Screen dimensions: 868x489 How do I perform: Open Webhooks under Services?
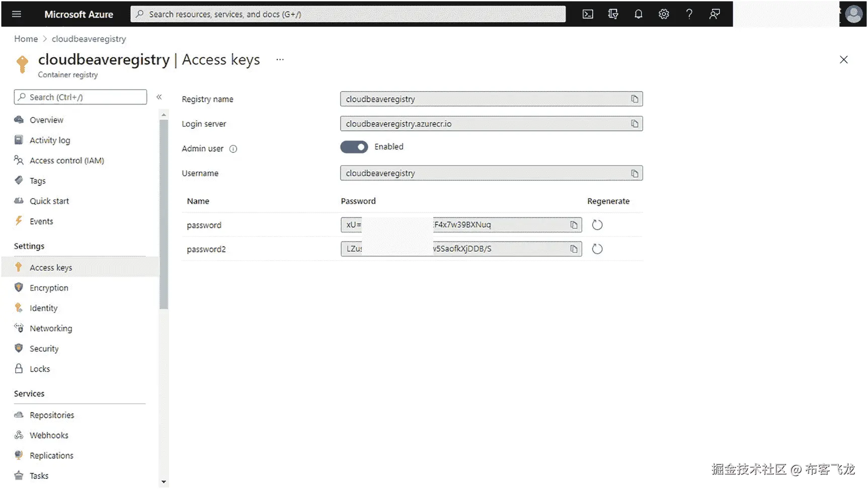pyautogui.click(x=49, y=436)
